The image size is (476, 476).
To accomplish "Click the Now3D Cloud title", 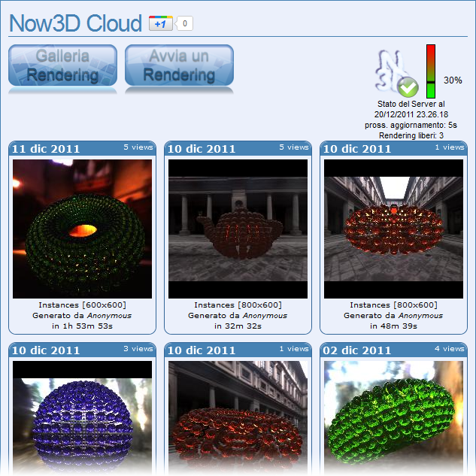I will (75, 23).
